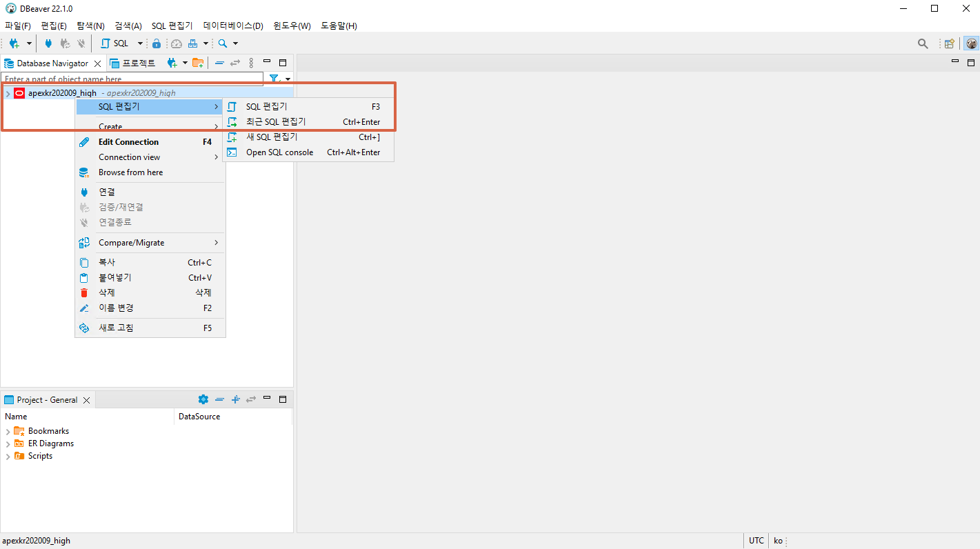Click the Open Perspective icon at top right

point(950,43)
